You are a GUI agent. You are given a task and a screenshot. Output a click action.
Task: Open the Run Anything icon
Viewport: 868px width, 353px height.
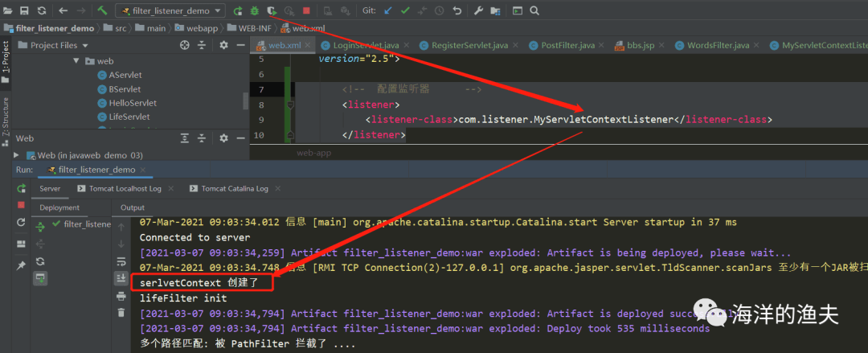tap(517, 10)
